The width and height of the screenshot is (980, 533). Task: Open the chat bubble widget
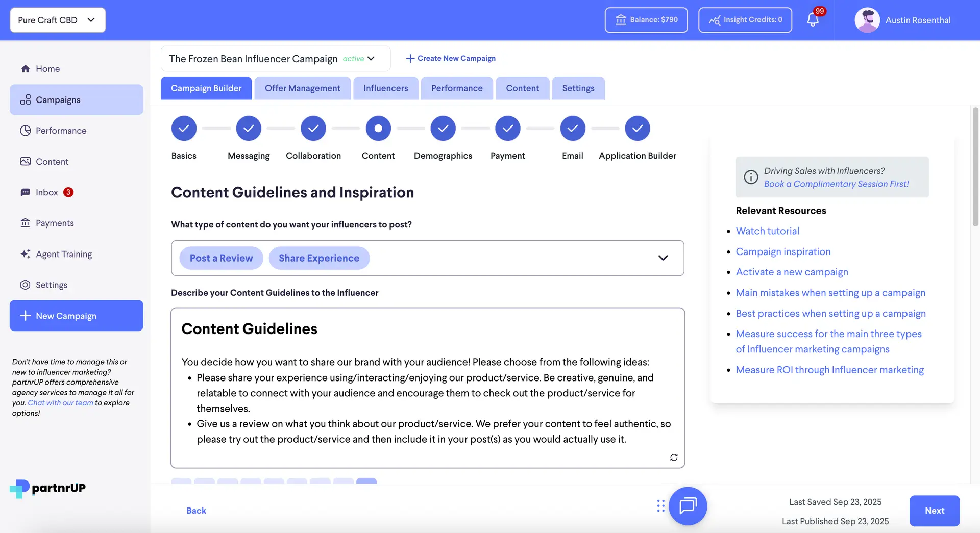688,506
